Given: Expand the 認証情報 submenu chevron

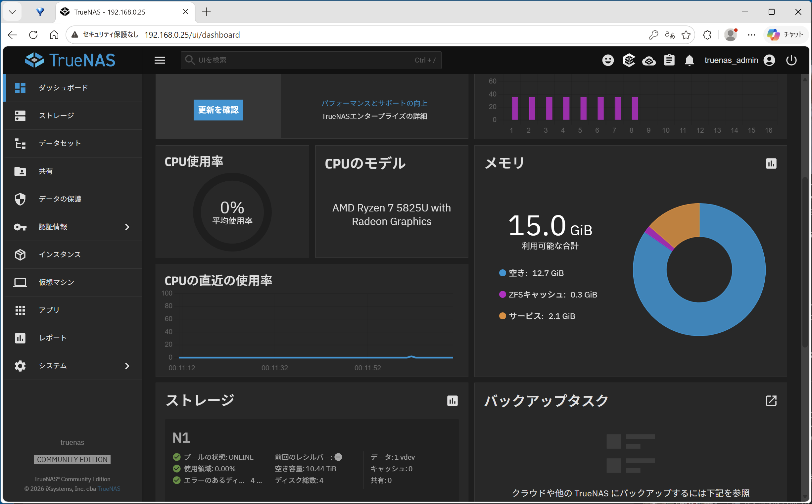Looking at the screenshot, I should point(127,227).
